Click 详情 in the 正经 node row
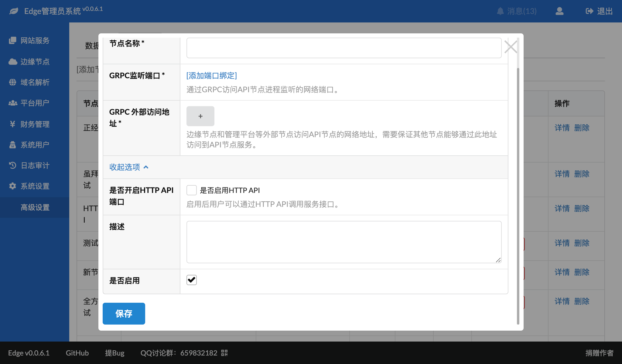Screen dimensions: 622x364 point(562,128)
